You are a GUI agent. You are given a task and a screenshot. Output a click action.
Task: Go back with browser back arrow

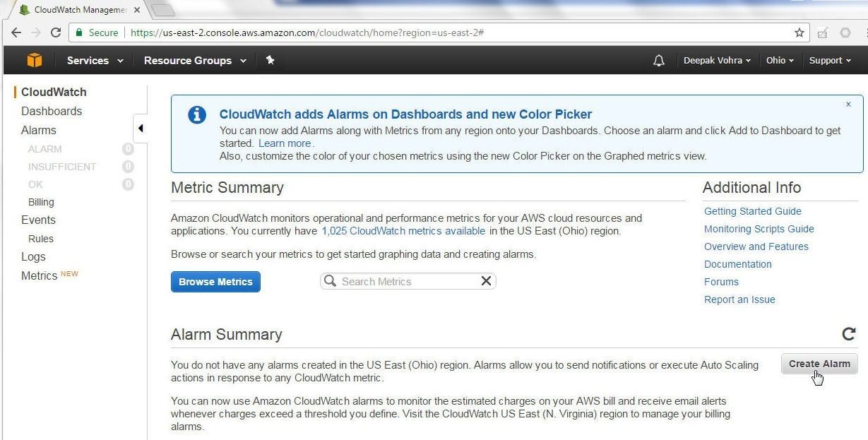tap(16, 32)
